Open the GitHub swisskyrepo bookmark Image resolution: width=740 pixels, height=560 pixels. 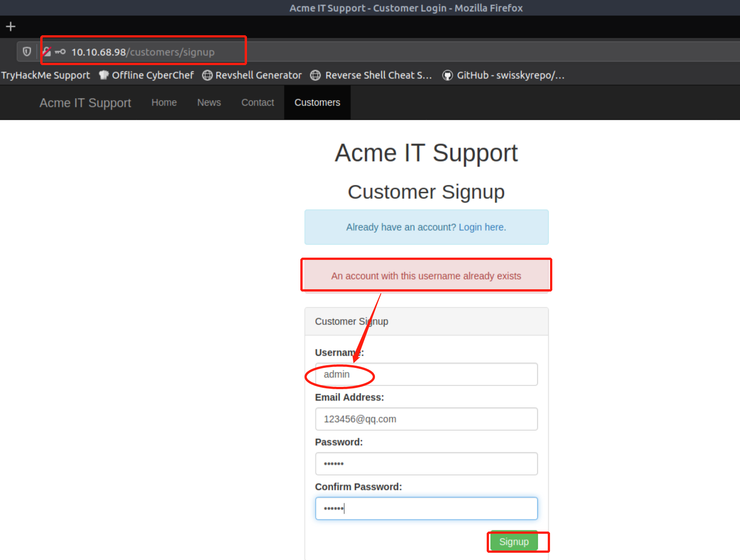pyautogui.click(x=503, y=75)
